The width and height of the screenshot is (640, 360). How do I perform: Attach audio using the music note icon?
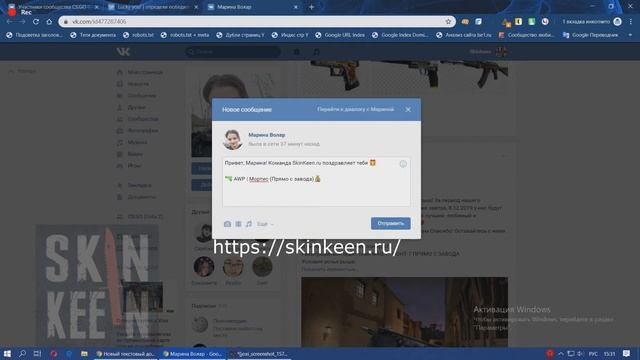pyautogui.click(x=249, y=224)
